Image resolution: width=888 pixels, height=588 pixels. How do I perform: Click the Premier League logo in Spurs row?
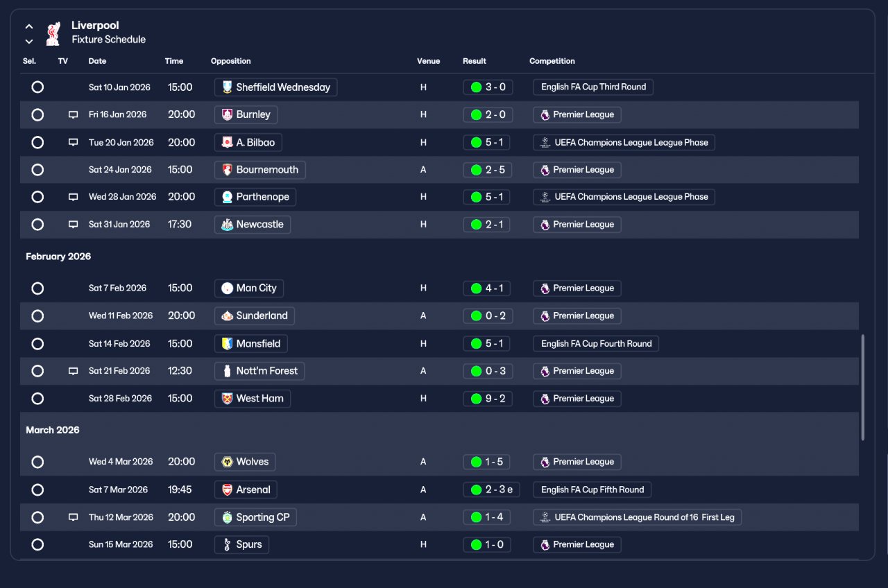click(x=545, y=544)
